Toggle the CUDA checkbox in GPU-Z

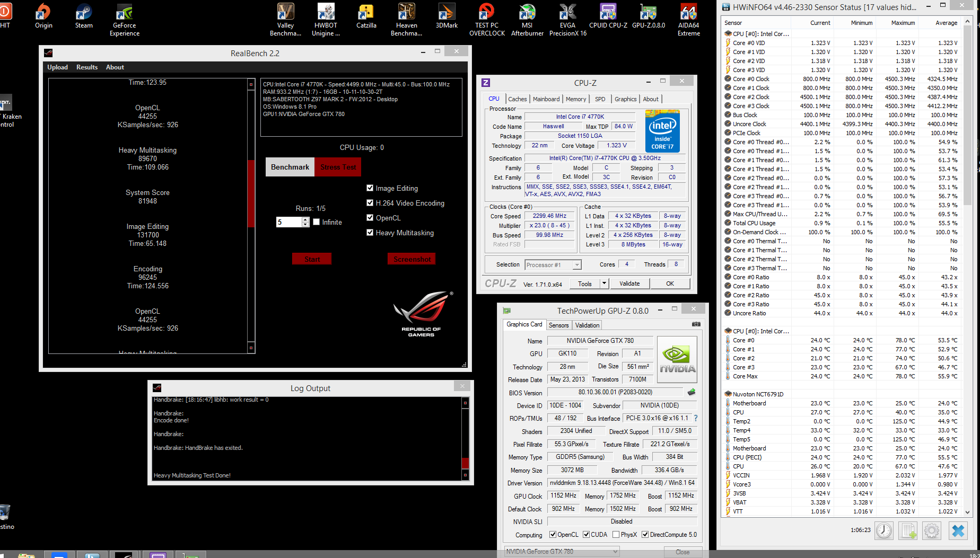(586, 535)
